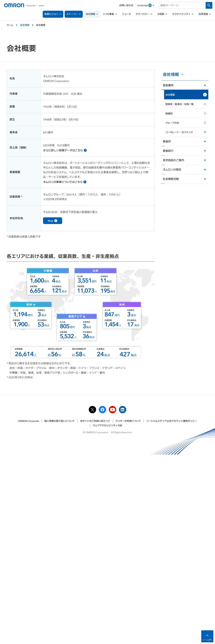Click arrow icon next to 会社情報 sidebar heading
The image size is (215, 644).
click(182, 75)
